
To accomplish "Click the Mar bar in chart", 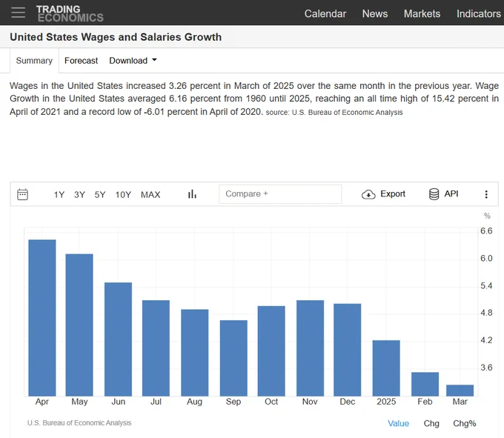I will 460,391.
